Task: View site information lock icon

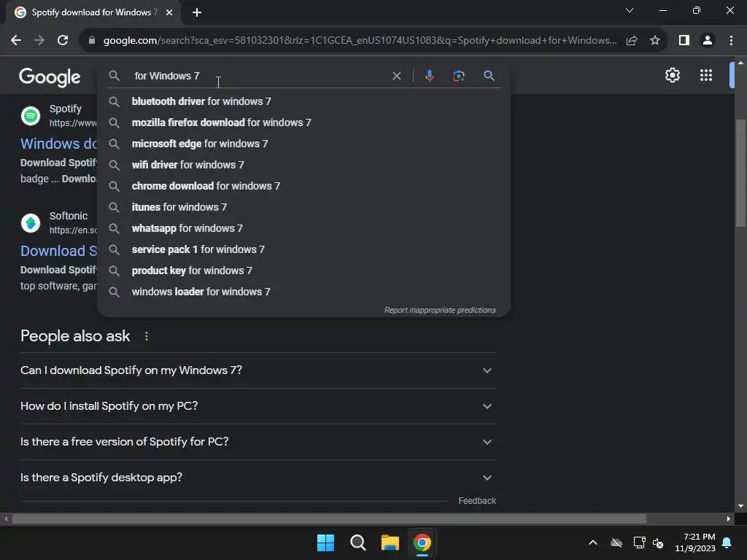Action: pos(92,41)
